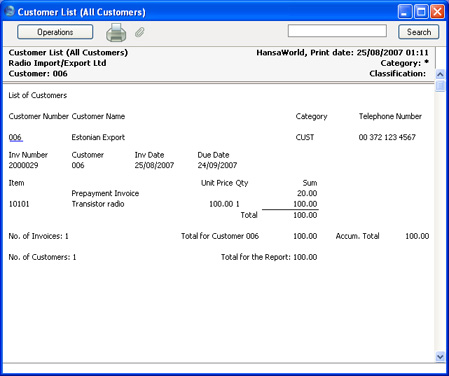Maximize the Customer List window
Screen dimensions: 449x376
(x=421, y=12)
